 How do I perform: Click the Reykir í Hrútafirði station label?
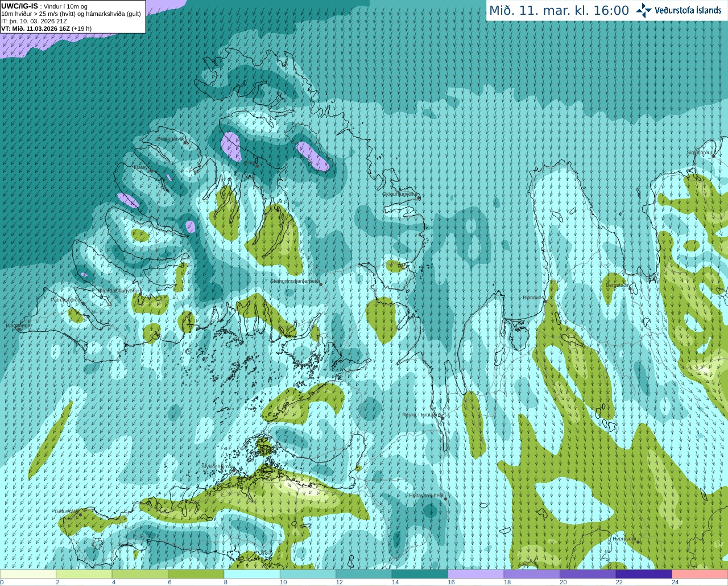[421, 415]
